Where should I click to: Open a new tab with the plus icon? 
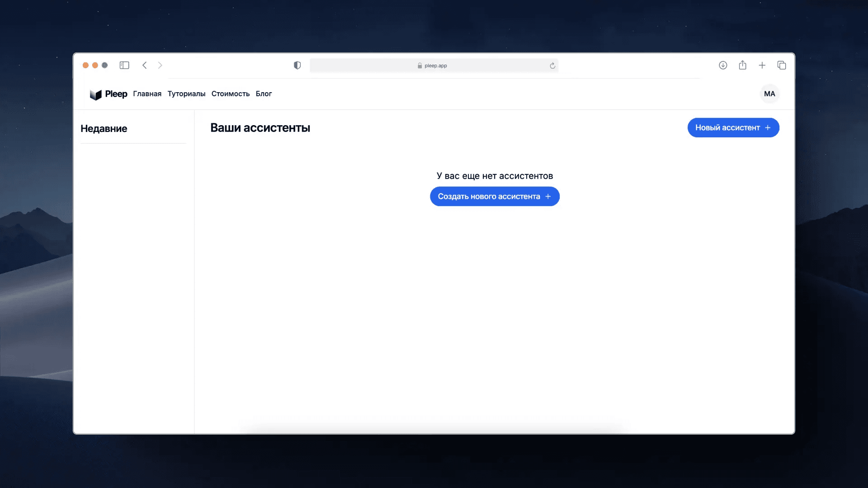click(762, 66)
